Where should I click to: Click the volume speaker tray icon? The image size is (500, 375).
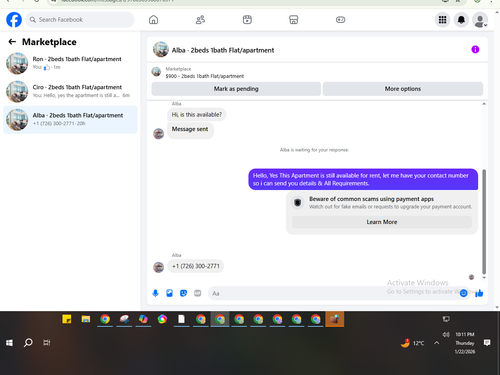(x=446, y=334)
